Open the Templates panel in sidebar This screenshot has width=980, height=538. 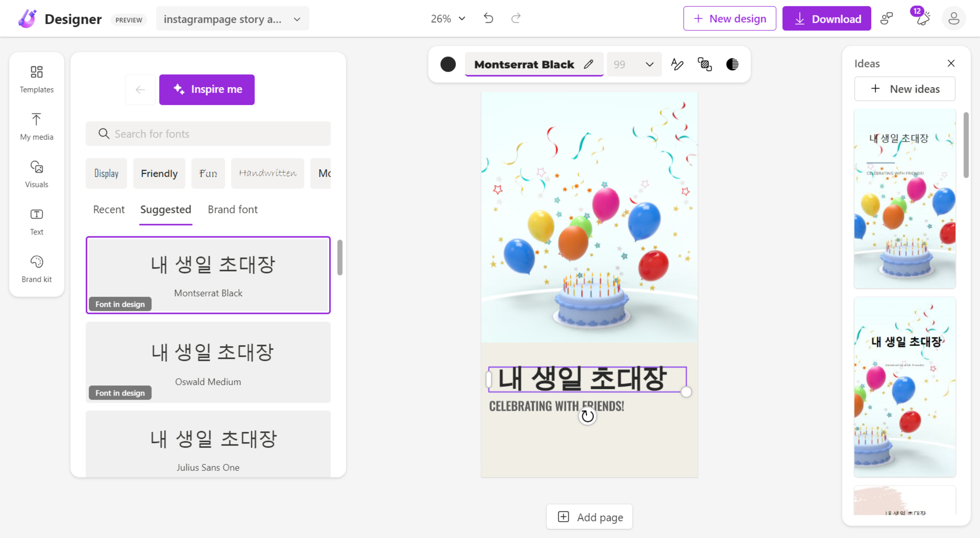[36, 79]
